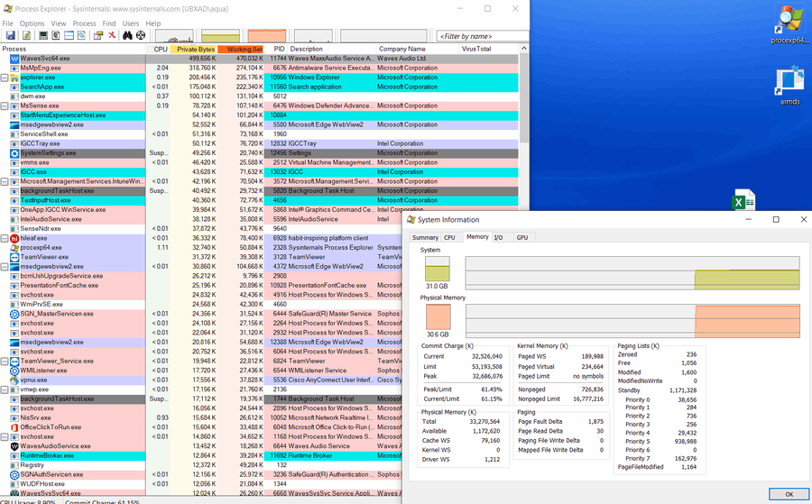
Task: Click the Refresh Now toolbar icon
Action: pos(26,35)
